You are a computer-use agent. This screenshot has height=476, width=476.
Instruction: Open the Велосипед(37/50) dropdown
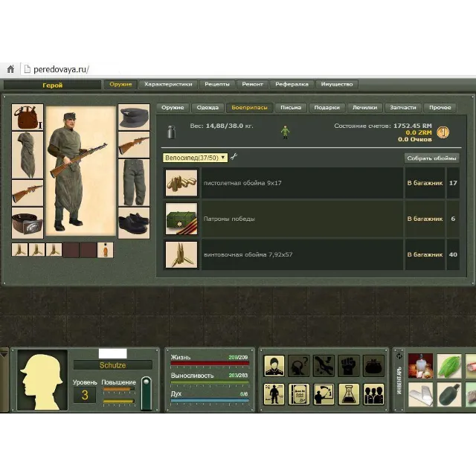[x=195, y=158]
